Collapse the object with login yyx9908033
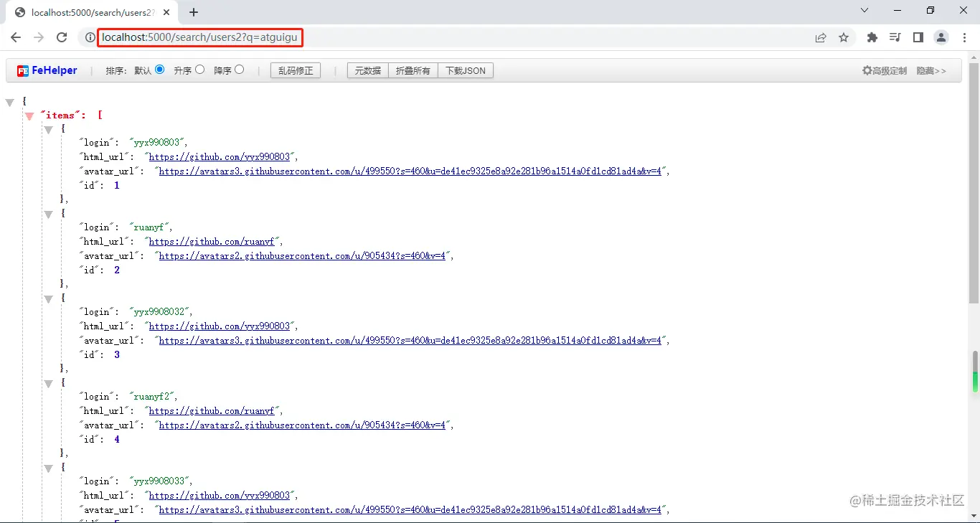This screenshot has height=523, width=980. 49,468
